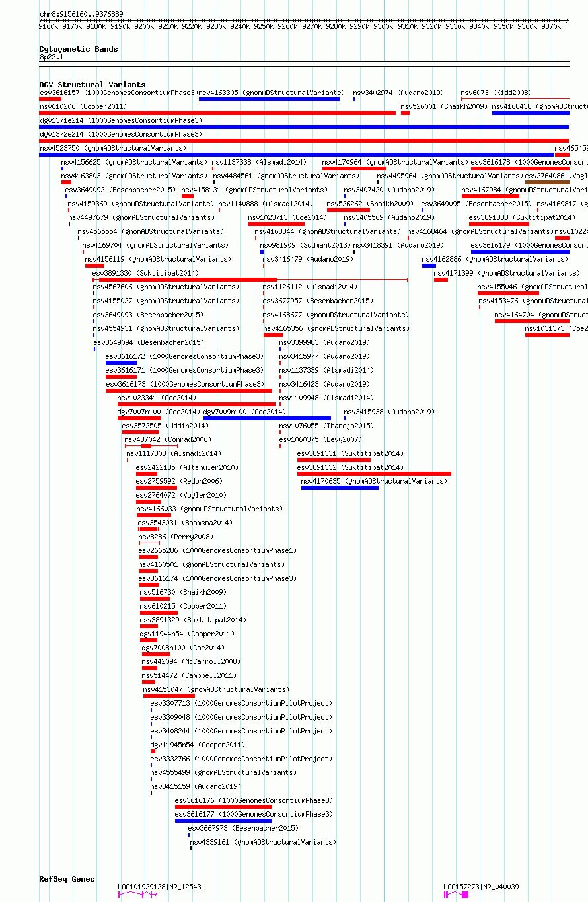Open variant nsv4170964 label
Image resolution: width=588 pixels, height=902 pixels.
395,162
